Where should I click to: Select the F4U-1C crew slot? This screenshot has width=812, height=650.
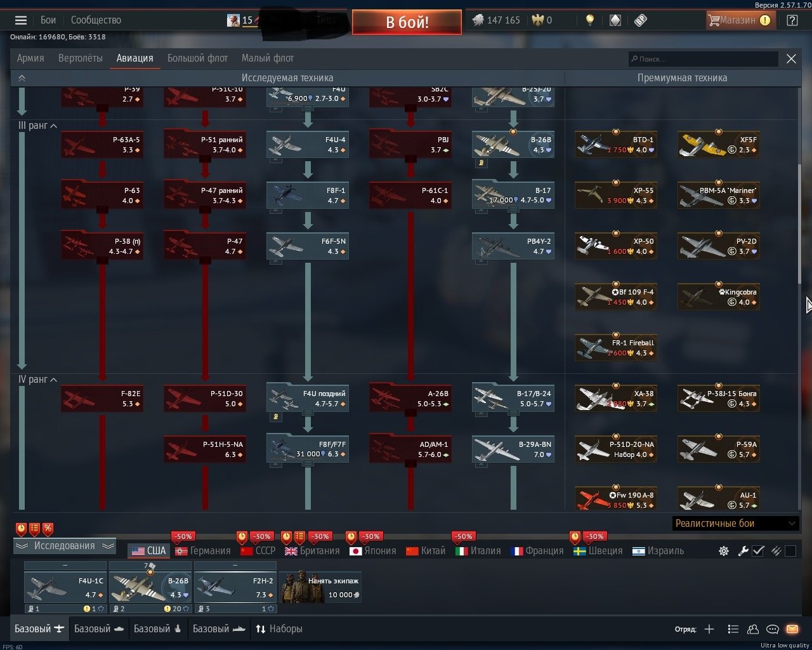[x=65, y=587]
